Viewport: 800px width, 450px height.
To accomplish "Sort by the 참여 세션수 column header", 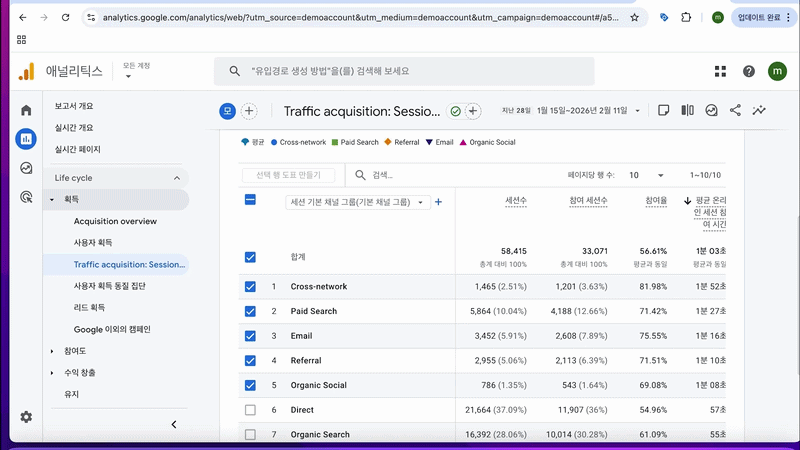I will point(588,201).
